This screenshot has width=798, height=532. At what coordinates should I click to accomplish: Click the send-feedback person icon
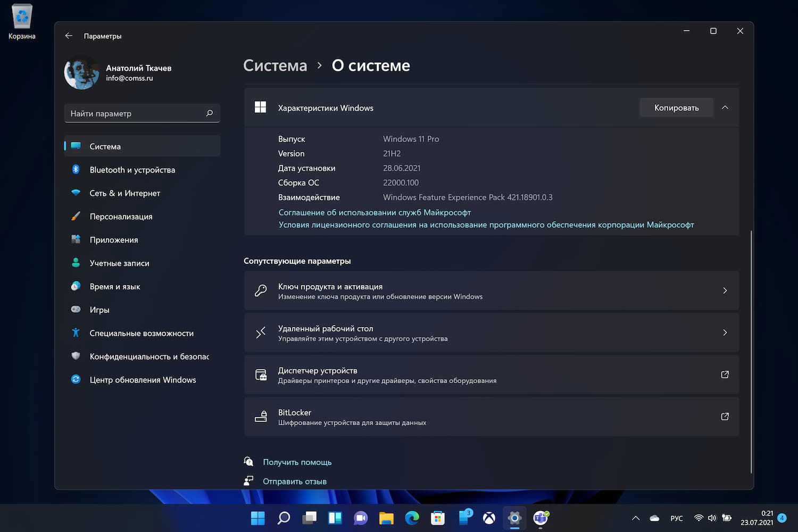click(x=248, y=481)
